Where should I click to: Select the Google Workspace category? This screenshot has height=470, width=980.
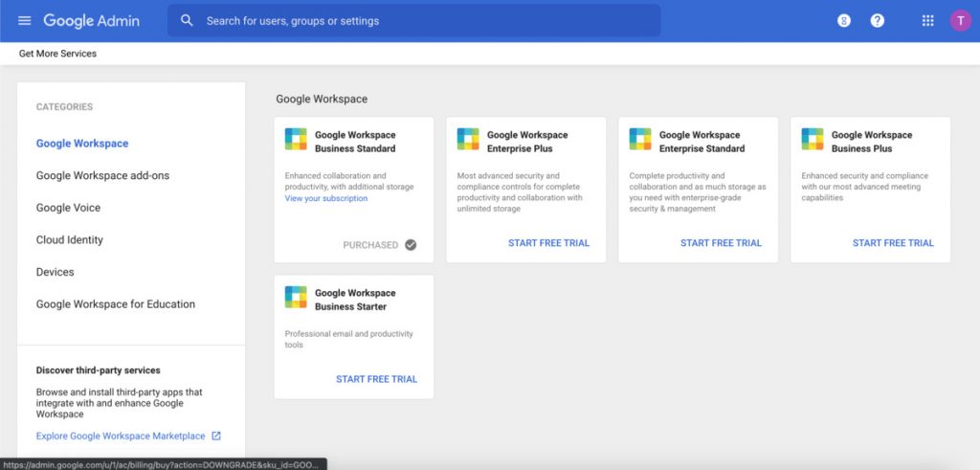coord(82,144)
